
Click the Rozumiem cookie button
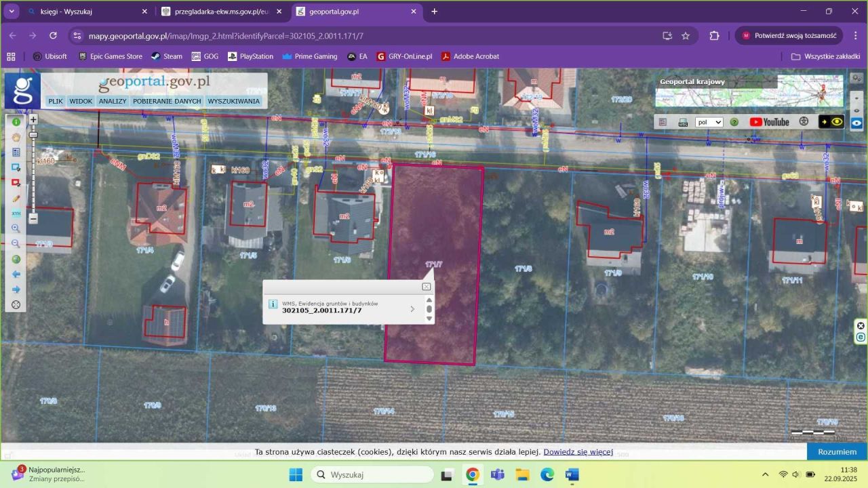click(x=837, y=452)
